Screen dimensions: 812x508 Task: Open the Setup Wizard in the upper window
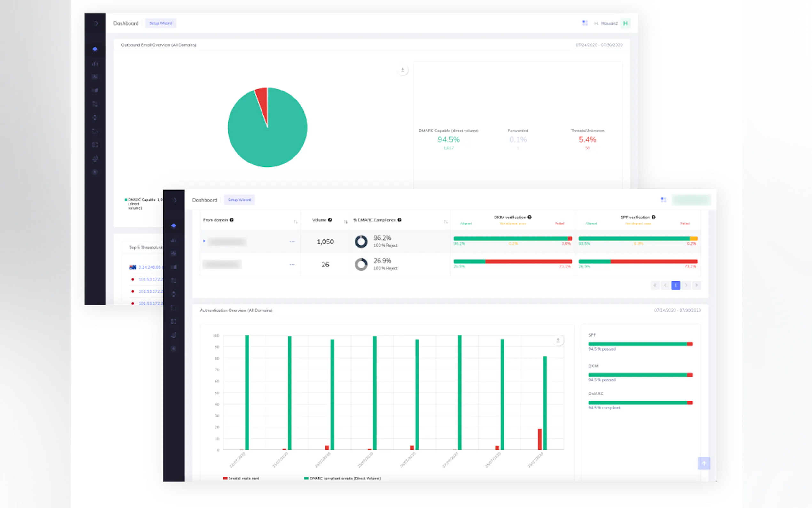click(160, 23)
